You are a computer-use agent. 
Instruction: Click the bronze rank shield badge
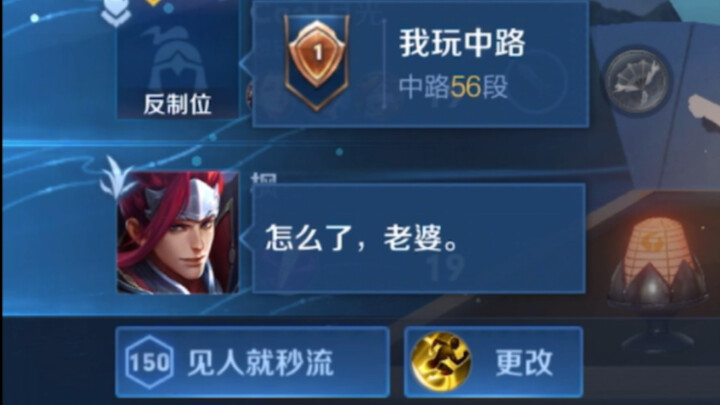[316, 62]
